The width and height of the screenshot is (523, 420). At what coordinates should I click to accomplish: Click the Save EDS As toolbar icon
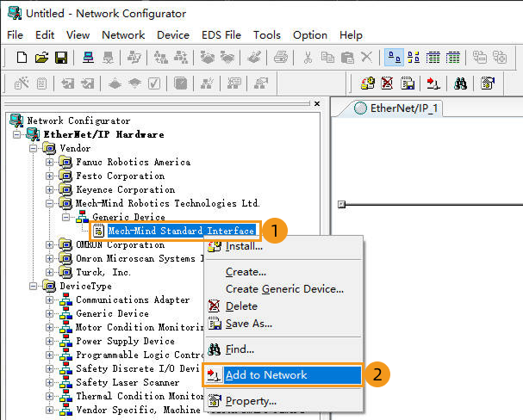408,83
